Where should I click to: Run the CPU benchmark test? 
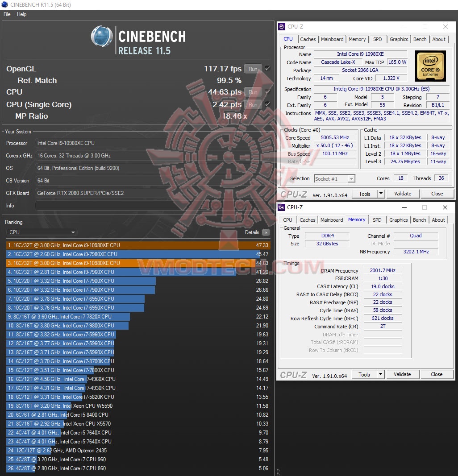tap(253, 92)
